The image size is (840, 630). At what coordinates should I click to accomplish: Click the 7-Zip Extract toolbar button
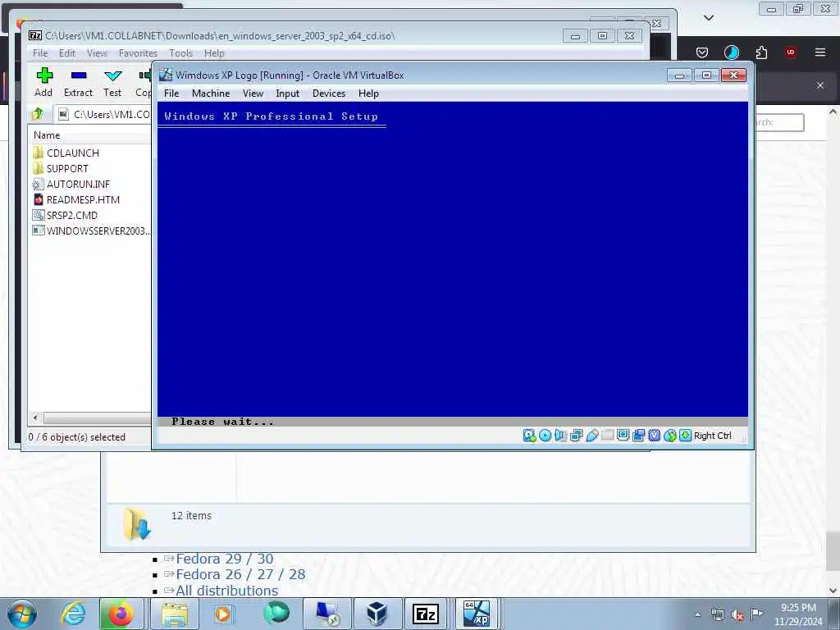(x=78, y=83)
